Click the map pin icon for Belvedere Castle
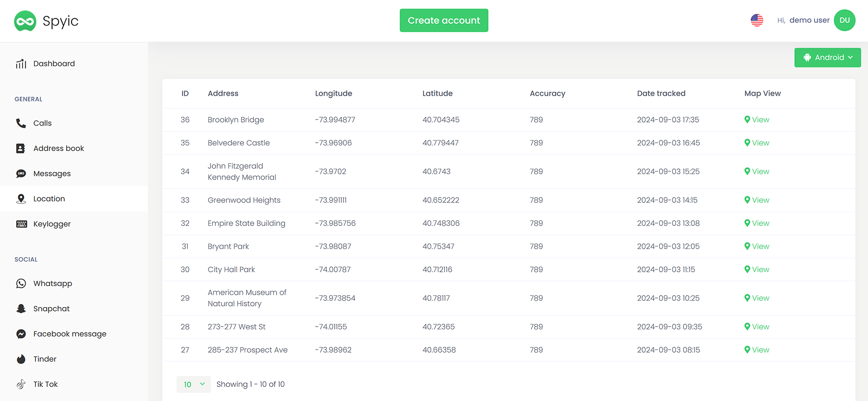The image size is (868, 401). point(747,143)
